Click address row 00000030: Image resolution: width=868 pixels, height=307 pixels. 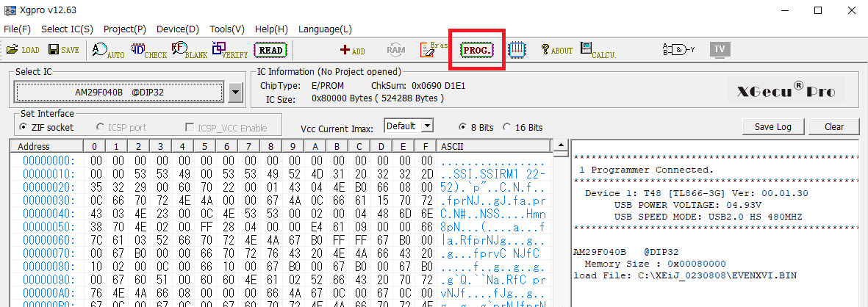(x=49, y=201)
